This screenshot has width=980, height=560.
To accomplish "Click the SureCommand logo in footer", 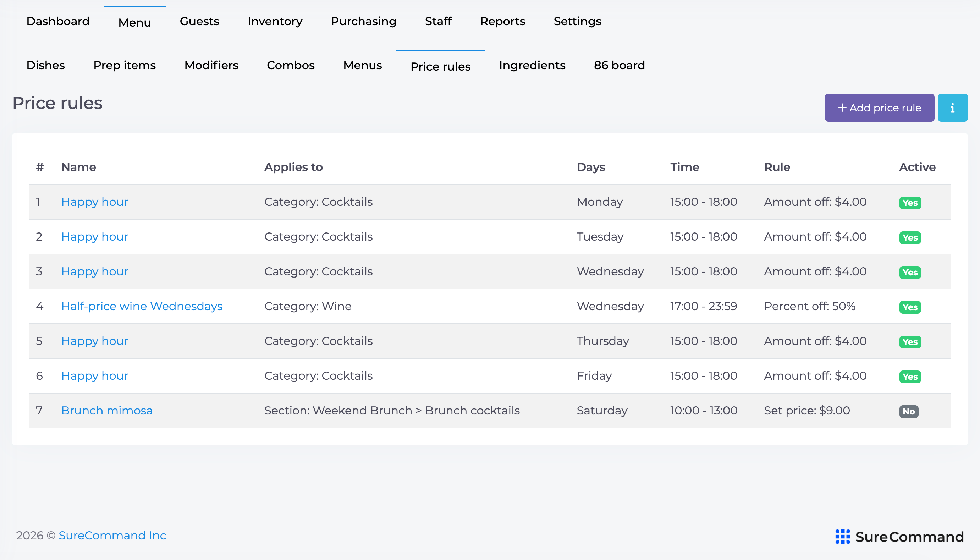I will coord(899,537).
